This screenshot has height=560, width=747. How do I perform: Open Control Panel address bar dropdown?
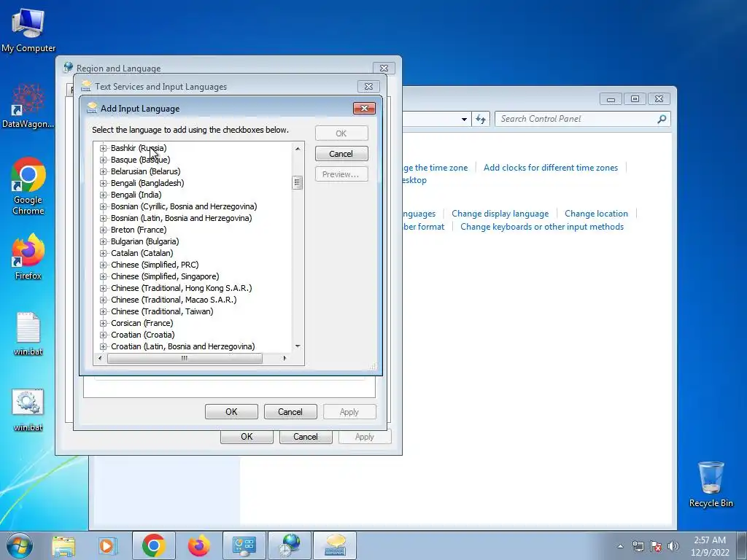pos(464,119)
